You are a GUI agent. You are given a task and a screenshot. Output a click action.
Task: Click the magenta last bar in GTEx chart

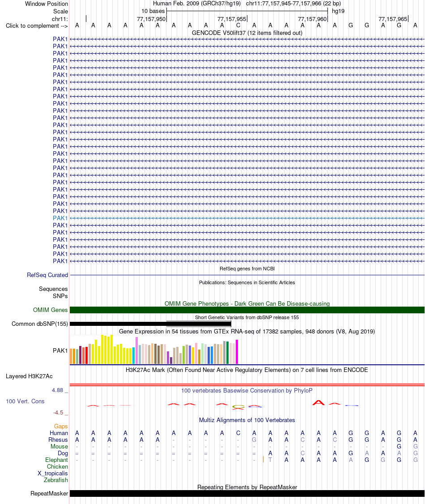tap(237, 352)
